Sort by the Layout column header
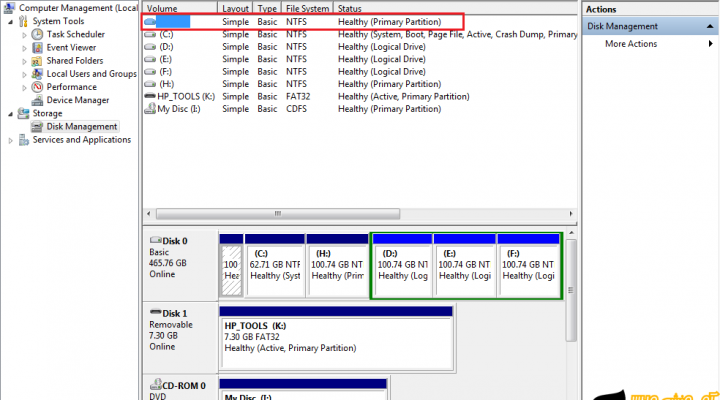Image resolution: width=720 pixels, height=400 pixels. [235, 8]
